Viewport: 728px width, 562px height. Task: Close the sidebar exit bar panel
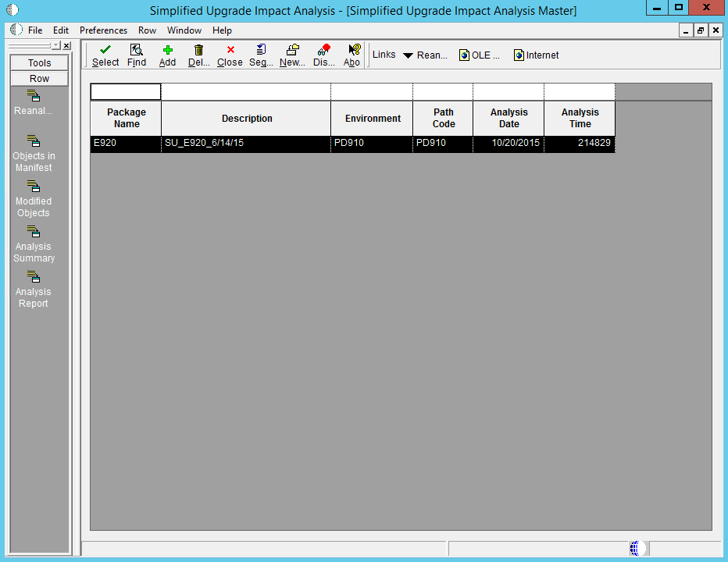tap(66, 45)
